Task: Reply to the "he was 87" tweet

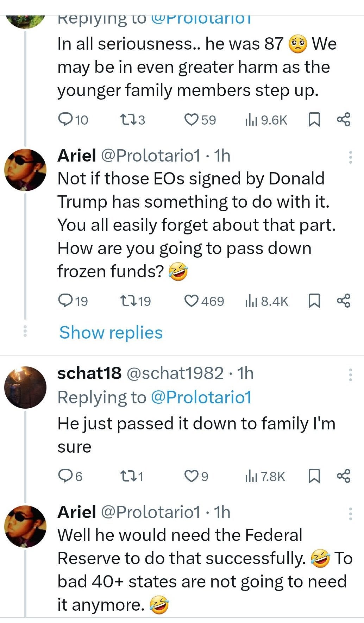Action: pyautogui.click(x=65, y=120)
